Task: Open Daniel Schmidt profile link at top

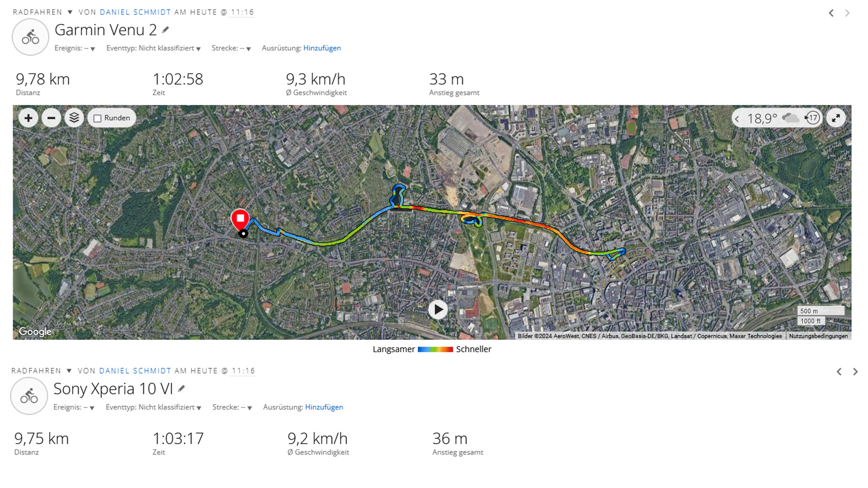Action: (135, 12)
